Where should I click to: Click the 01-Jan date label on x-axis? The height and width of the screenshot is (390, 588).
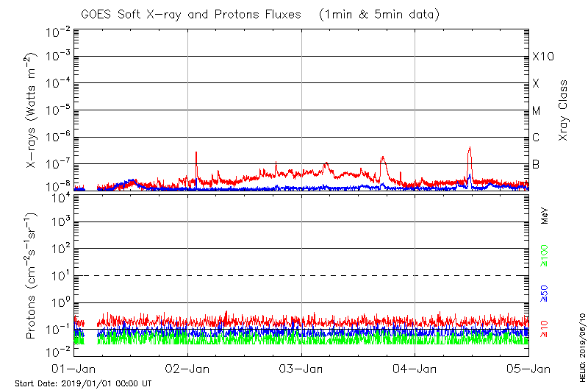pyautogui.click(x=74, y=368)
